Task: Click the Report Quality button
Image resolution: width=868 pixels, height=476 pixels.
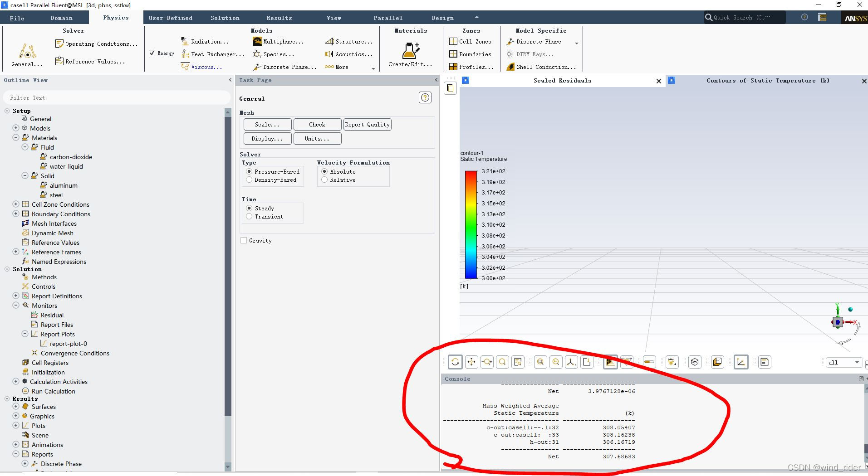Action: (367, 124)
